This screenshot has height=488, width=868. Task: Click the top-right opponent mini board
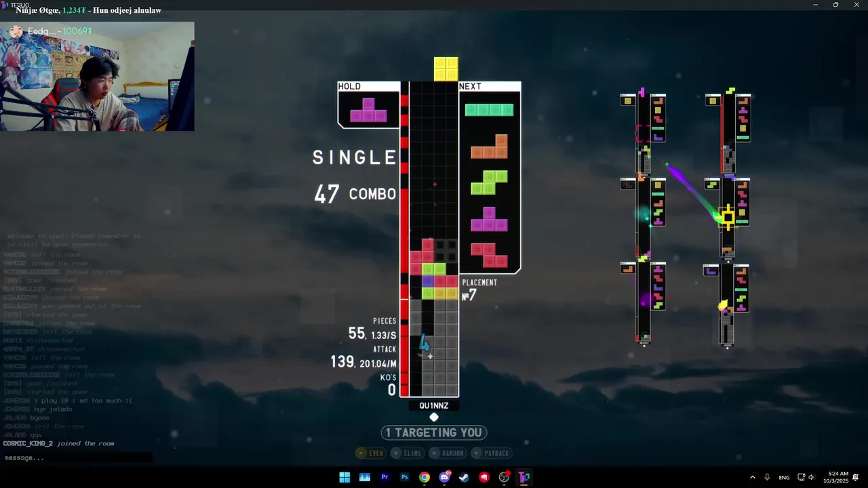pyautogui.click(x=728, y=132)
